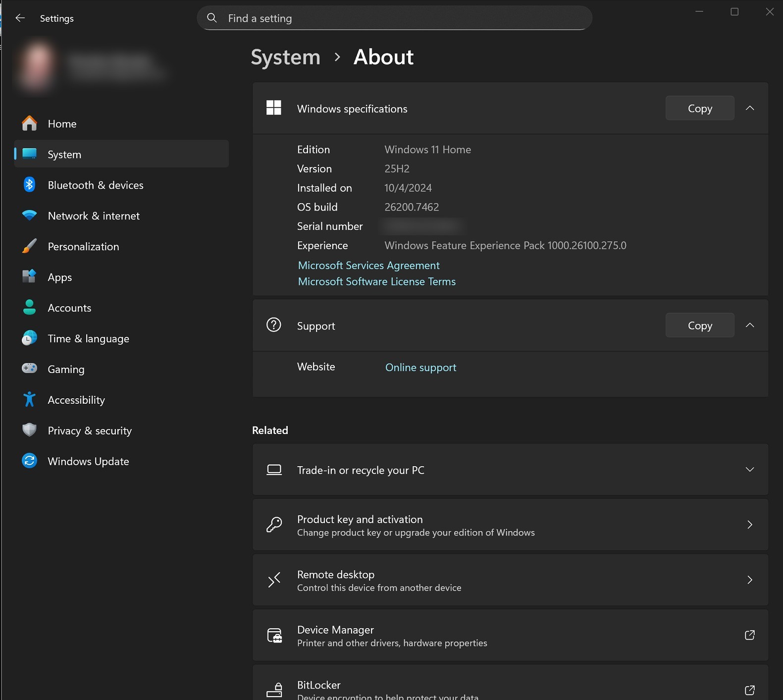Click the Bluetooth icon in the sidebar

[x=29, y=185]
